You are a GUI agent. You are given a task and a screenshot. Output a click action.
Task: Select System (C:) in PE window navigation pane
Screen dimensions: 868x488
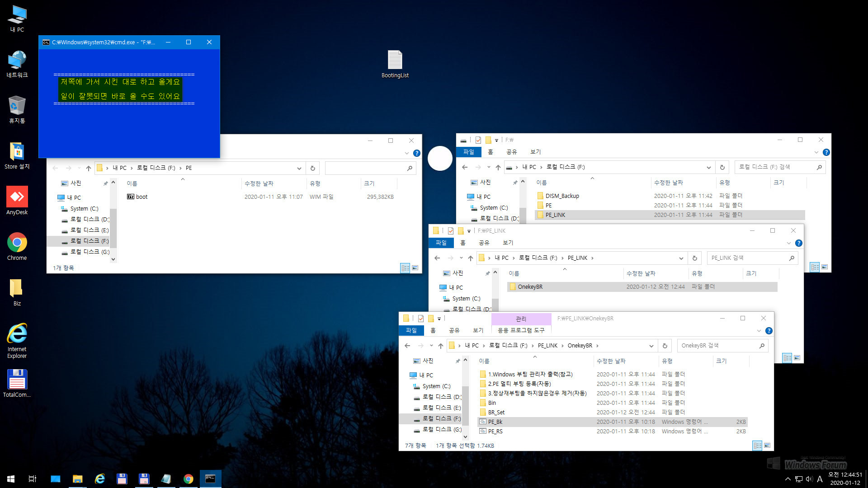coord(80,209)
